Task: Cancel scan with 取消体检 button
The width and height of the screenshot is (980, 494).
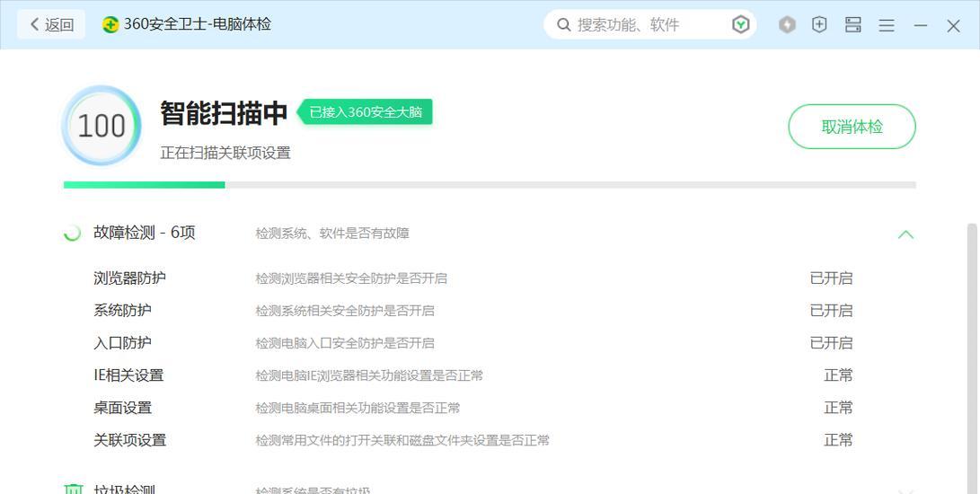Action: click(x=852, y=127)
